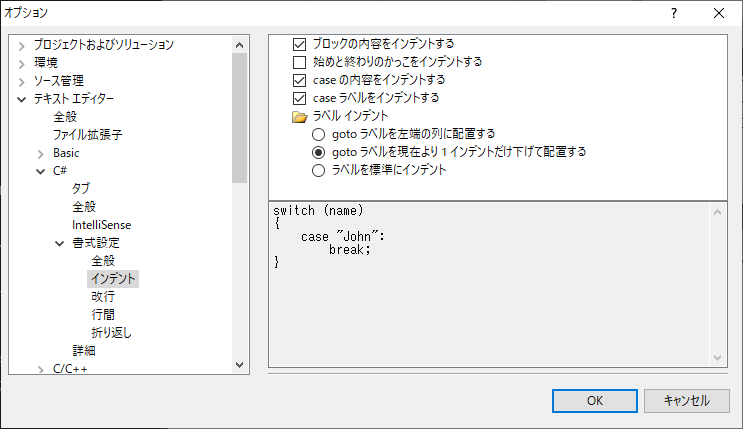Select goto ラベルを左端の列に配置する radio option
743x429 pixels.
click(319, 134)
